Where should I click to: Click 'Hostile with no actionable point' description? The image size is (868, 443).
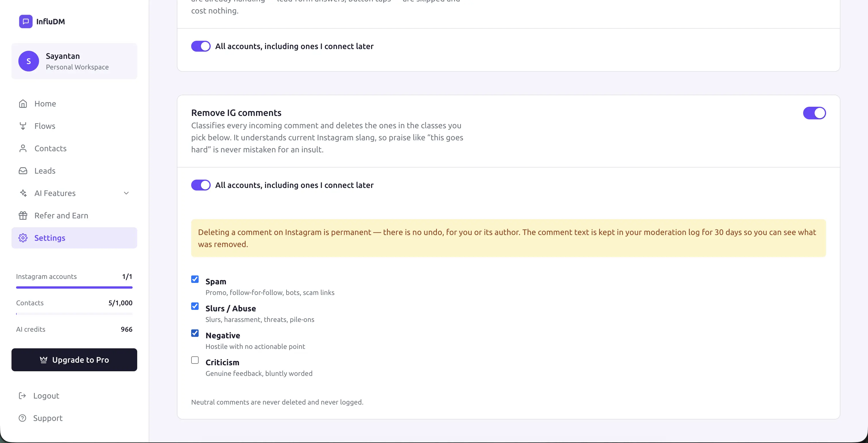click(255, 346)
